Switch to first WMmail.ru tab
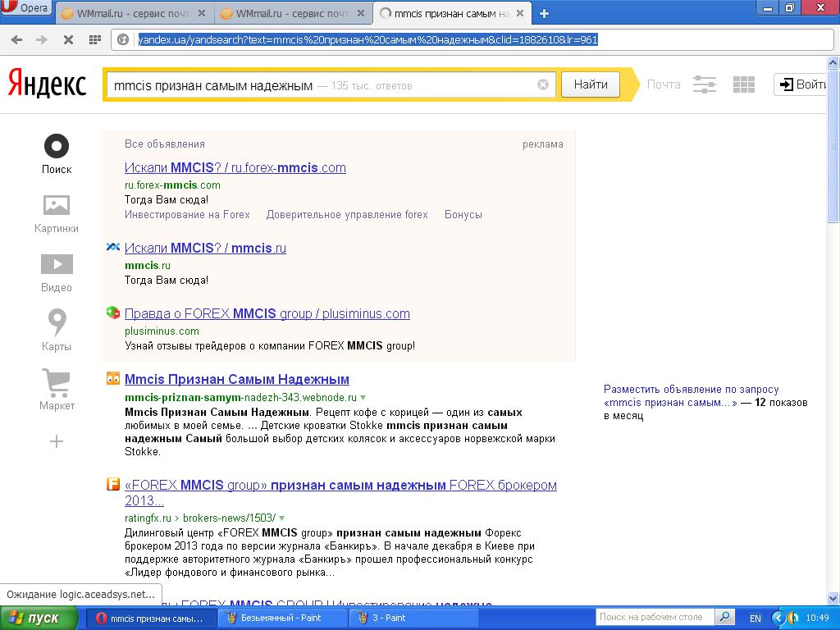 click(134, 14)
